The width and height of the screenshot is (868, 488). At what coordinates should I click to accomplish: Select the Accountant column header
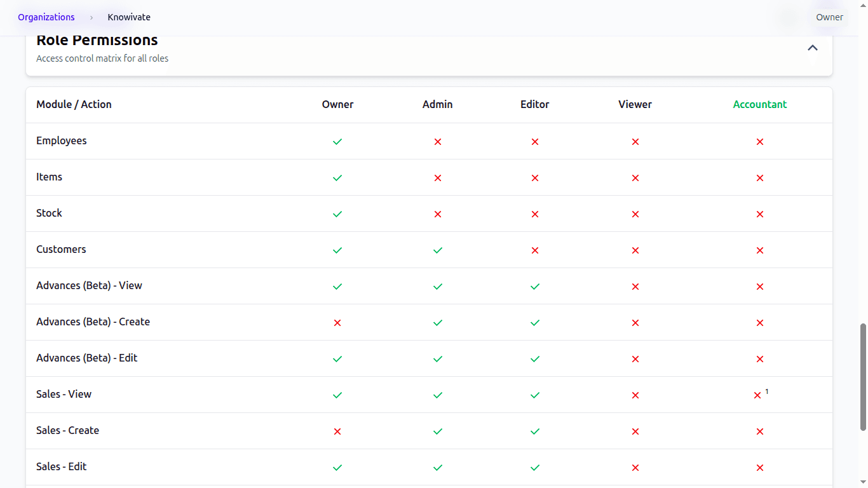[x=760, y=104]
